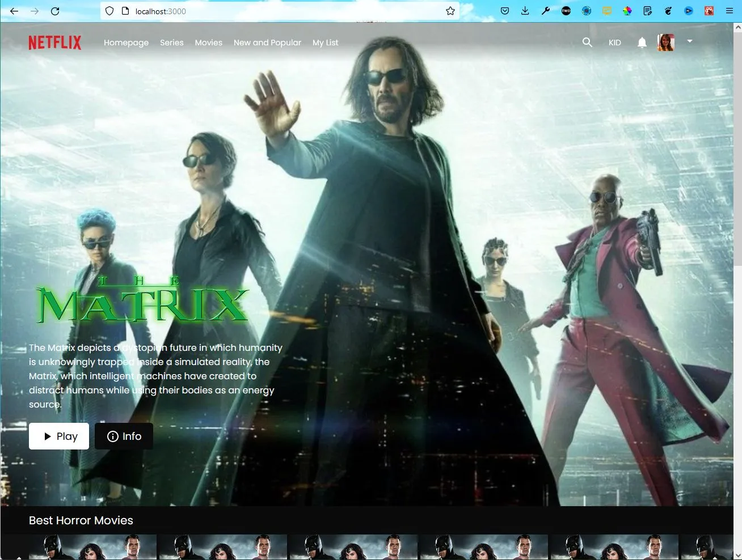Click the browser forward arrow
742x560 pixels.
35,11
